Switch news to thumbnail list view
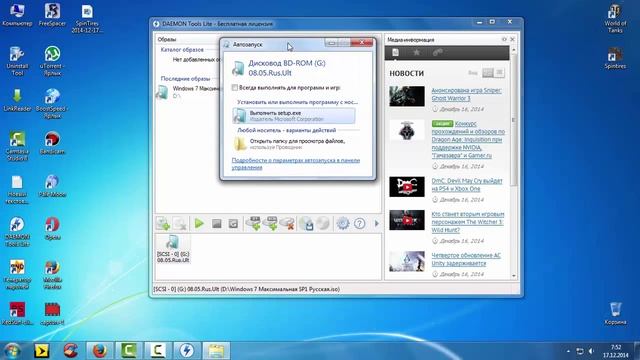The height and width of the screenshot is (360, 640). click(x=488, y=73)
